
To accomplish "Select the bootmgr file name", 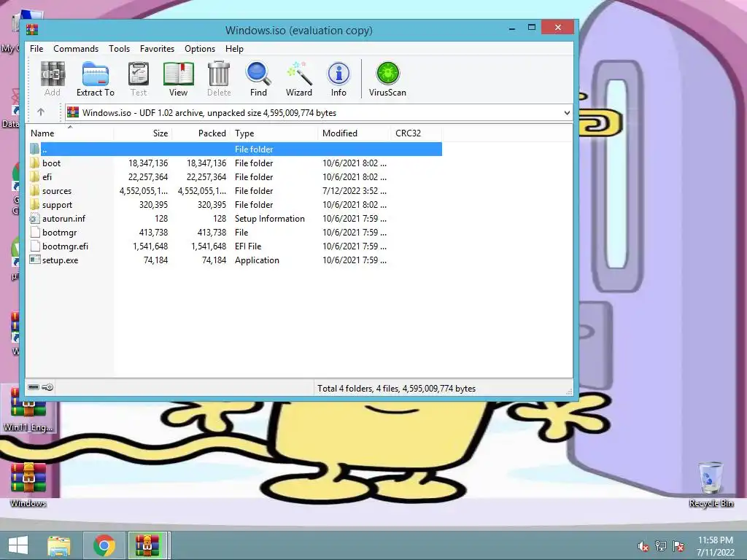I will (60, 233).
